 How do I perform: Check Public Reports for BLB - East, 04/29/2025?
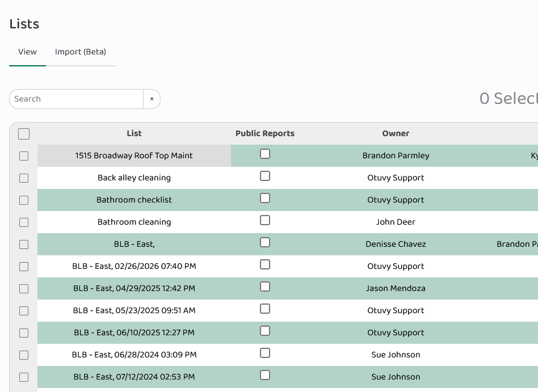[265, 286]
